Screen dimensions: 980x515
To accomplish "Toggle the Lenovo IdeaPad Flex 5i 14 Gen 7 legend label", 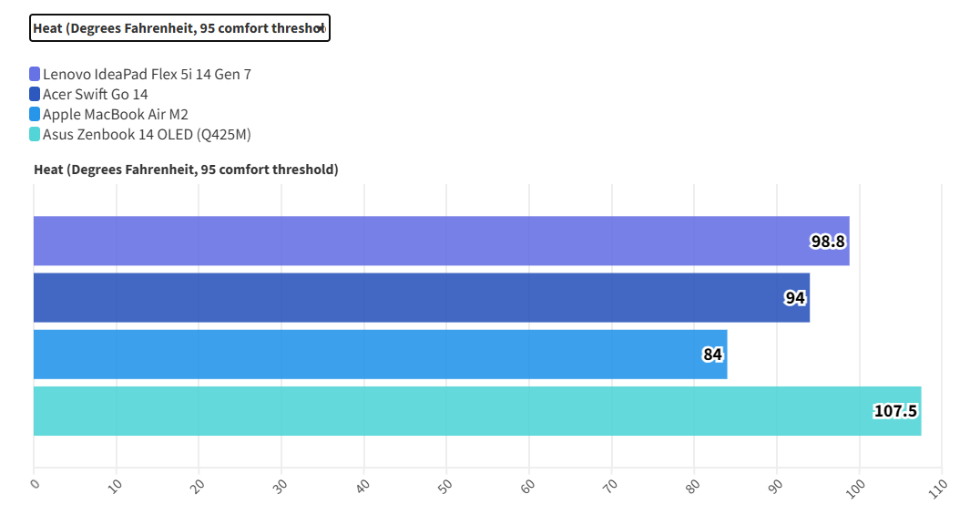I will tap(147, 74).
